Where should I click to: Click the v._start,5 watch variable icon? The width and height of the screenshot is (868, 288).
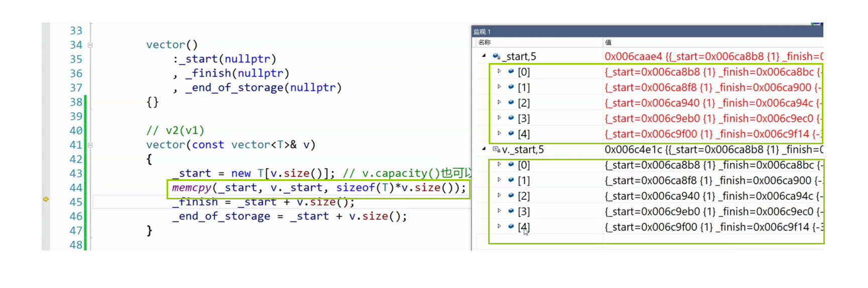click(x=496, y=149)
